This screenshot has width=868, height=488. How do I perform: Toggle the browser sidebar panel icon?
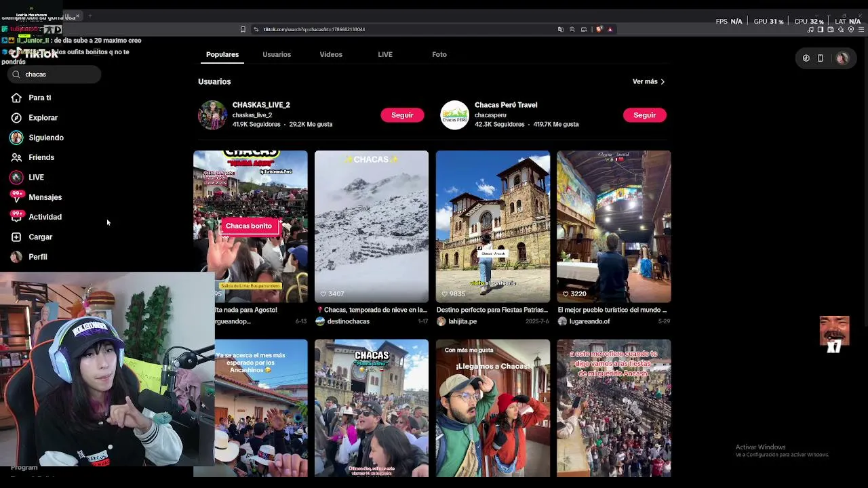coord(820,30)
